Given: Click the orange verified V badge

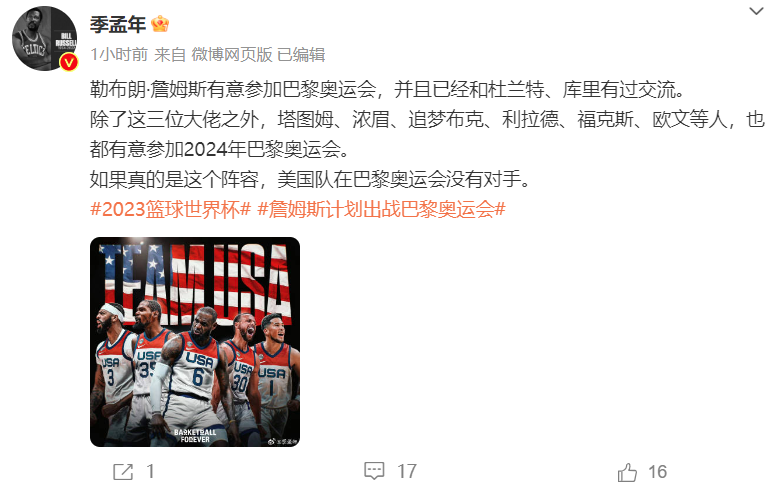Looking at the screenshot, I should pos(69,62).
